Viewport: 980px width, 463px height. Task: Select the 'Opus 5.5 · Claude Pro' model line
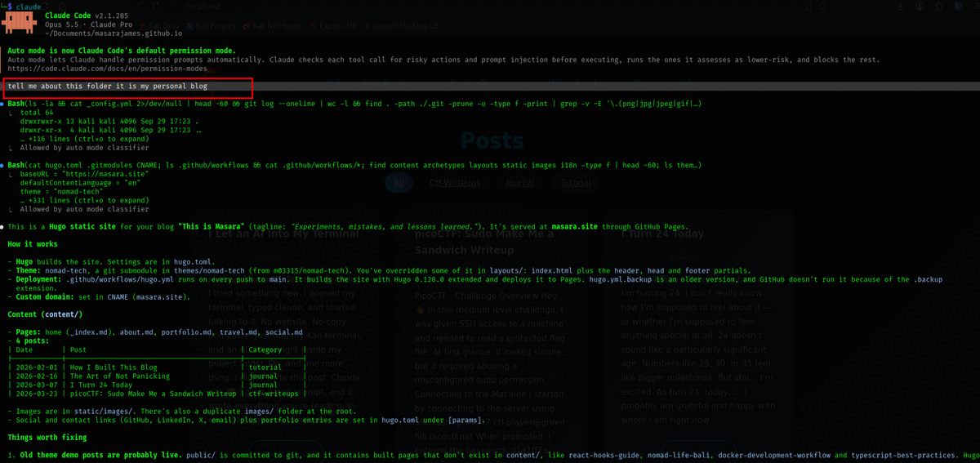click(x=88, y=24)
